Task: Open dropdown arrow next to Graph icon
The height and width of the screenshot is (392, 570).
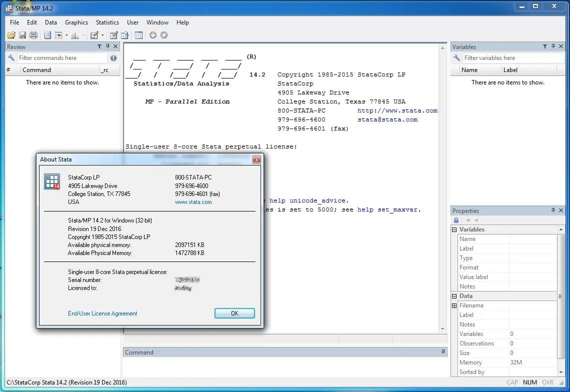Action: coord(83,35)
